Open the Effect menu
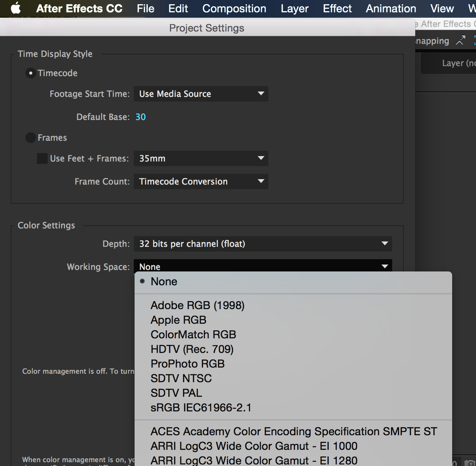The width and height of the screenshot is (476, 466). point(337,8)
